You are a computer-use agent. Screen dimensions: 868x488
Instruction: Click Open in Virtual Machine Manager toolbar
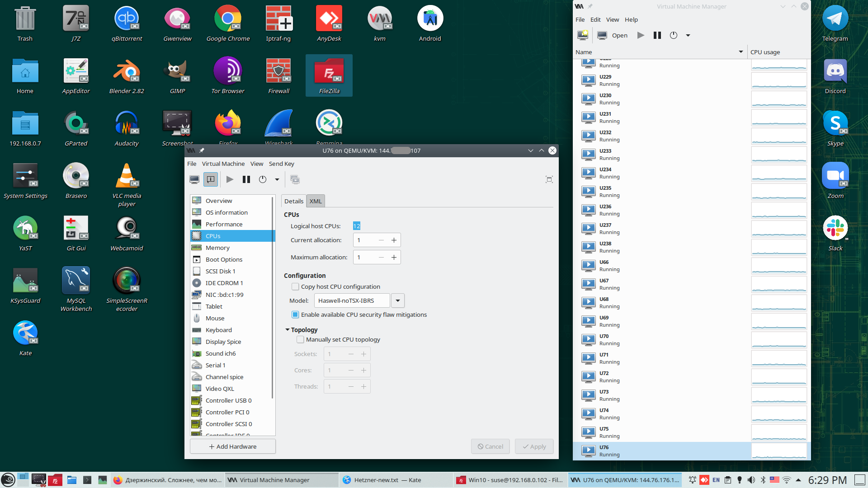[613, 35]
